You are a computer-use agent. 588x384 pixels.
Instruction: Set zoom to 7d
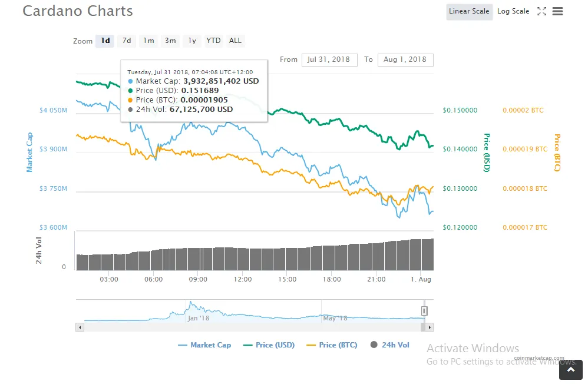click(127, 41)
